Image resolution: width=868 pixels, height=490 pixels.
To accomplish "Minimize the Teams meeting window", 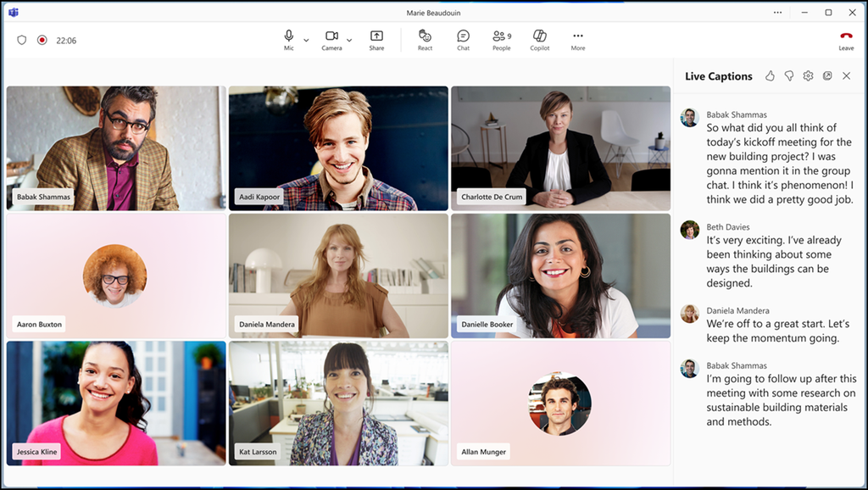I will (805, 12).
